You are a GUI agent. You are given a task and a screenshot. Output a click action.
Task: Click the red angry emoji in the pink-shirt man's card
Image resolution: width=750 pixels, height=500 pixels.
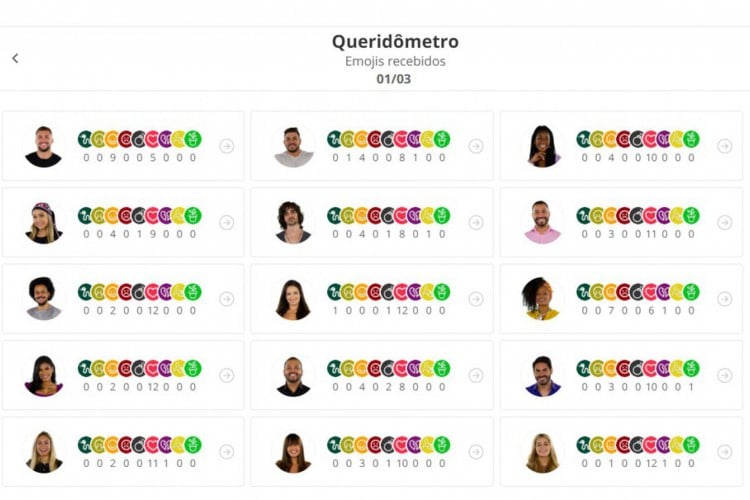pos(624,215)
